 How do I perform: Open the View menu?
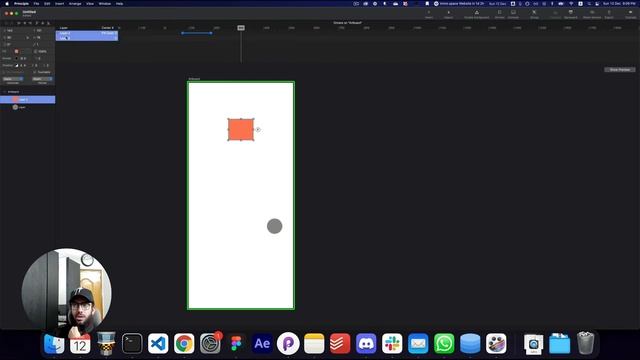[90, 4]
